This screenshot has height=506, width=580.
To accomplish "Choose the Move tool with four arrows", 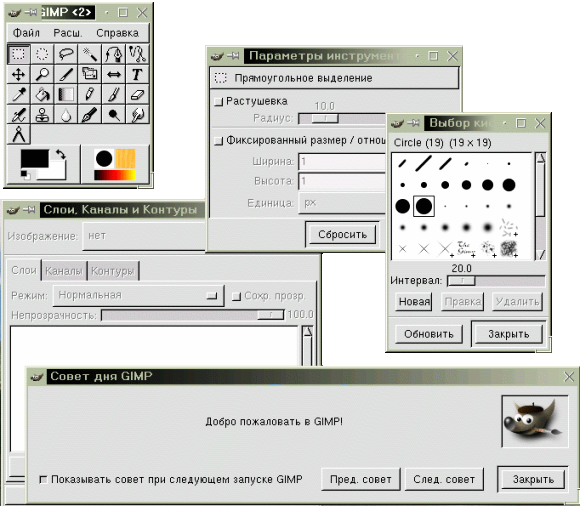I will [18, 74].
